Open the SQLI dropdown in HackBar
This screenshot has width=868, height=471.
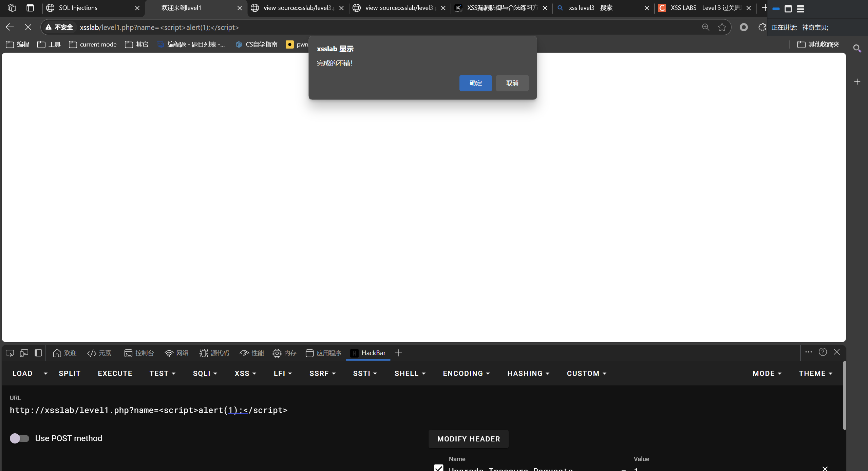point(205,374)
